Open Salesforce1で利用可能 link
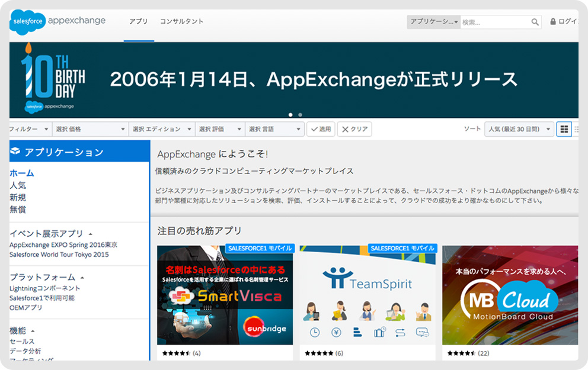This screenshot has height=370, width=588. [x=42, y=298]
